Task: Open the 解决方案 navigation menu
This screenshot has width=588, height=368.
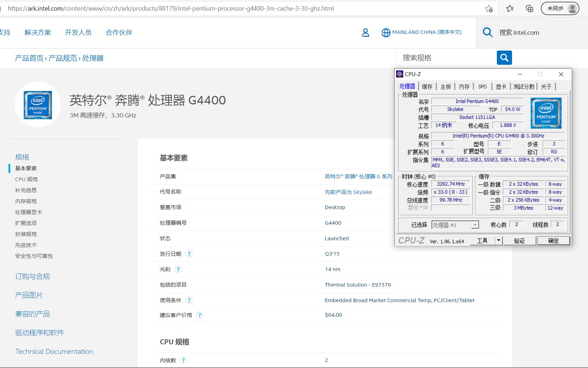Action: 37,32
